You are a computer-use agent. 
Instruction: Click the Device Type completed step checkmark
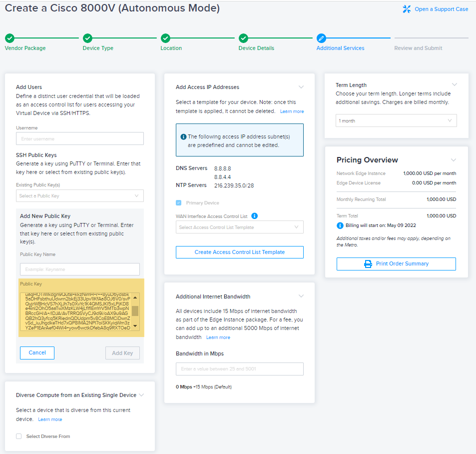[x=88, y=38]
